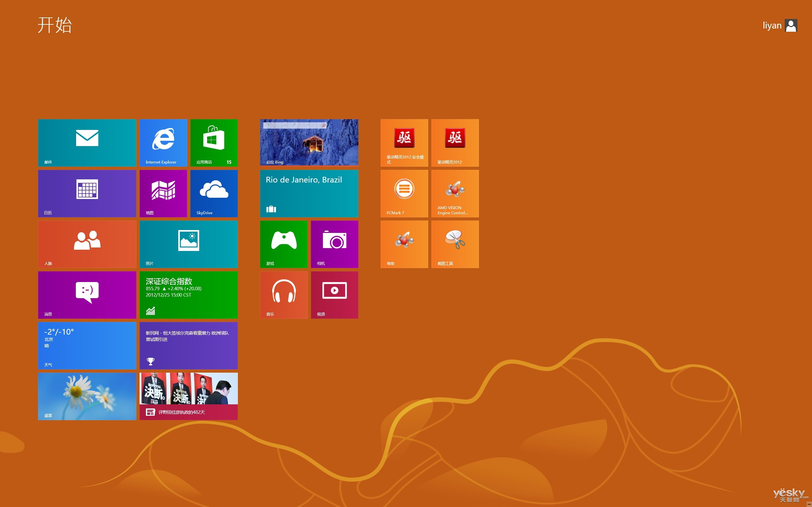Check the Rio de Janeiro, Brazil travel tile
This screenshot has height=507, width=812.
(x=309, y=193)
